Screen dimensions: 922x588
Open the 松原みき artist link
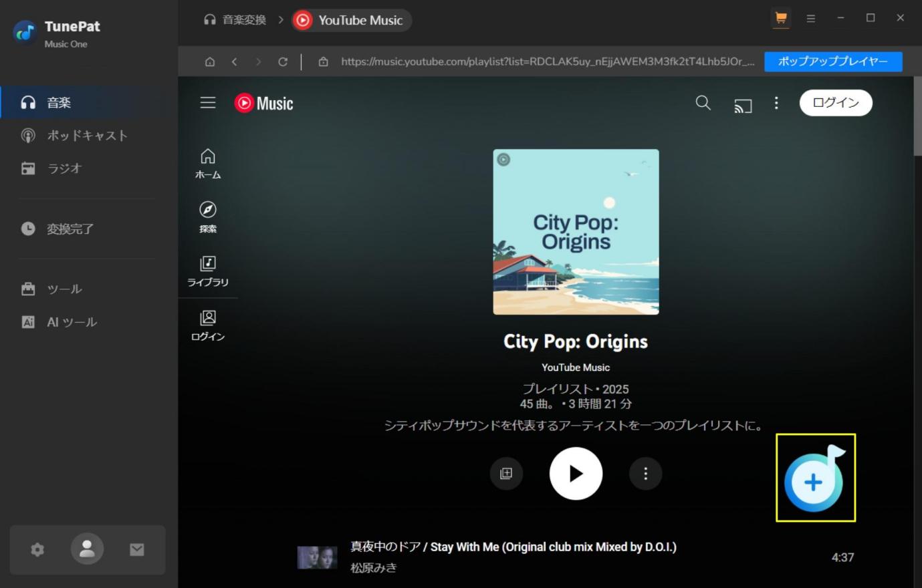374,568
